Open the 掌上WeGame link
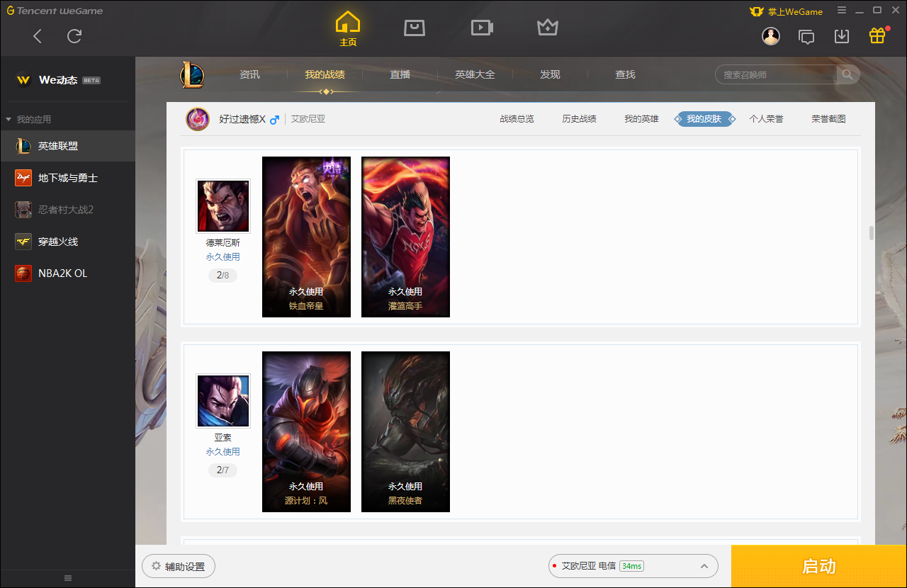The image size is (907, 588). (x=786, y=11)
